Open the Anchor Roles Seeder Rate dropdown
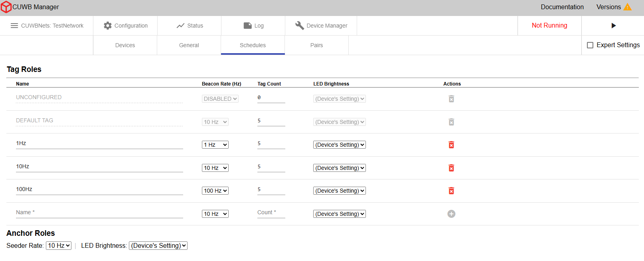 [x=59, y=246]
